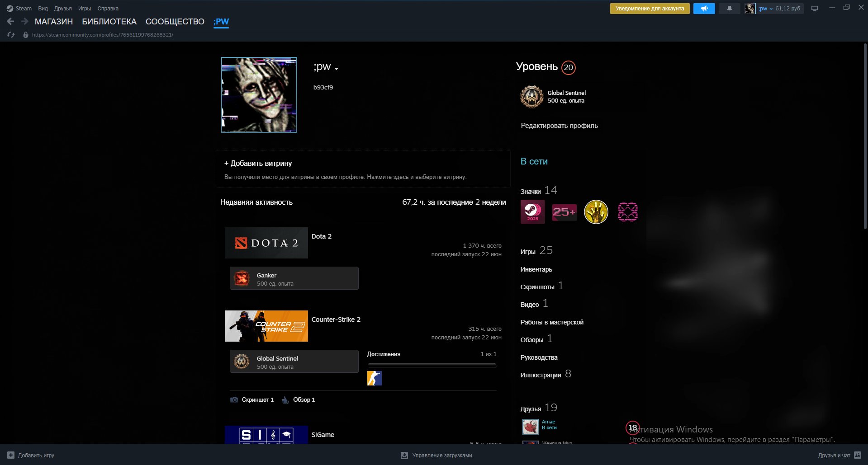Click the Dota 2 title text
Screen dimensions: 868x465
pyautogui.click(x=322, y=236)
